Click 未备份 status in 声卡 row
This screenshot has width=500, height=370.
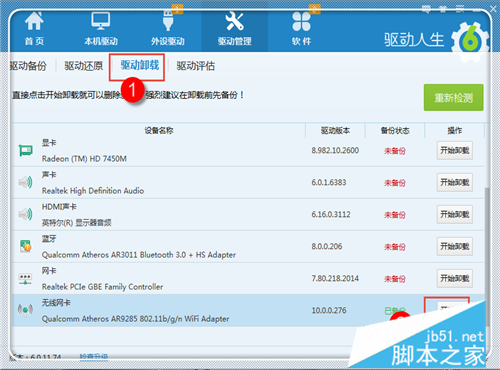click(x=395, y=183)
